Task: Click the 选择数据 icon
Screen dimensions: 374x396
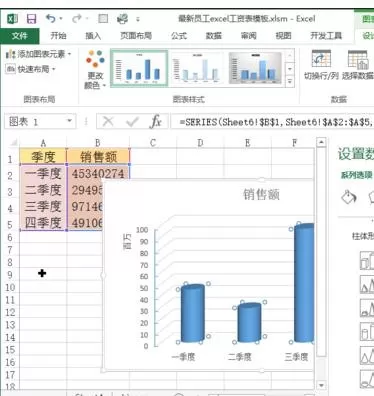Action: point(358,65)
